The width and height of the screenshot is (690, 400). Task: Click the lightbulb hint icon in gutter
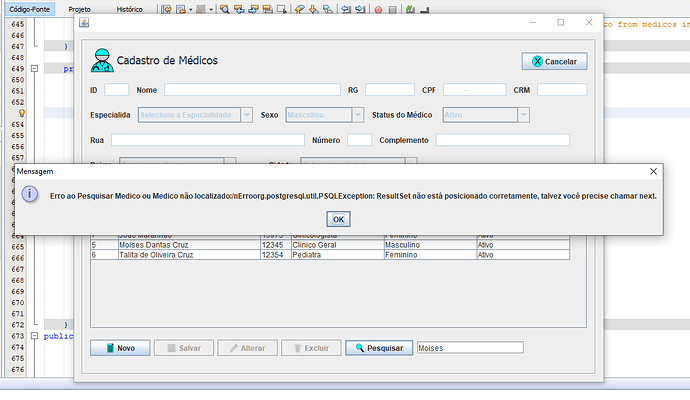[x=21, y=113]
